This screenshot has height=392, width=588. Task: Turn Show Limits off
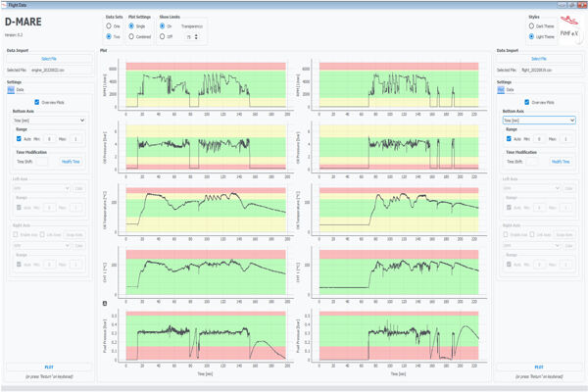pyautogui.click(x=163, y=36)
